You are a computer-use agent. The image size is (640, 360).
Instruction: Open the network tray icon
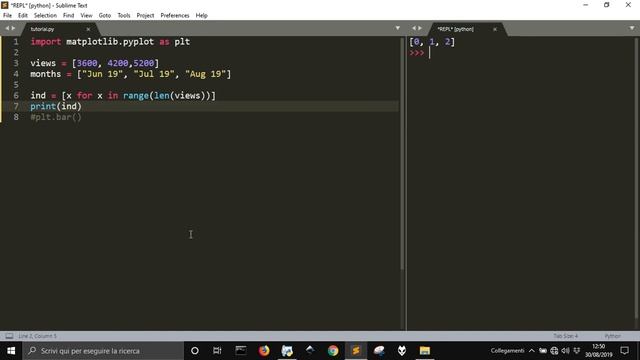click(x=554, y=351)
